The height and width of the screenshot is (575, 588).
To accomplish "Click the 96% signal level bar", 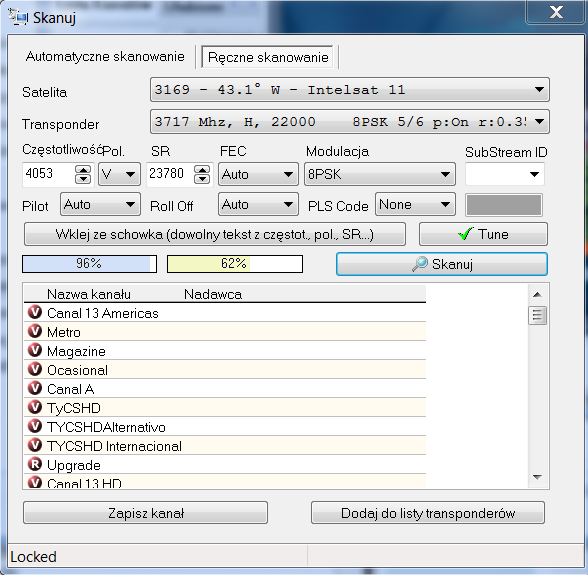I will point(89,264).
